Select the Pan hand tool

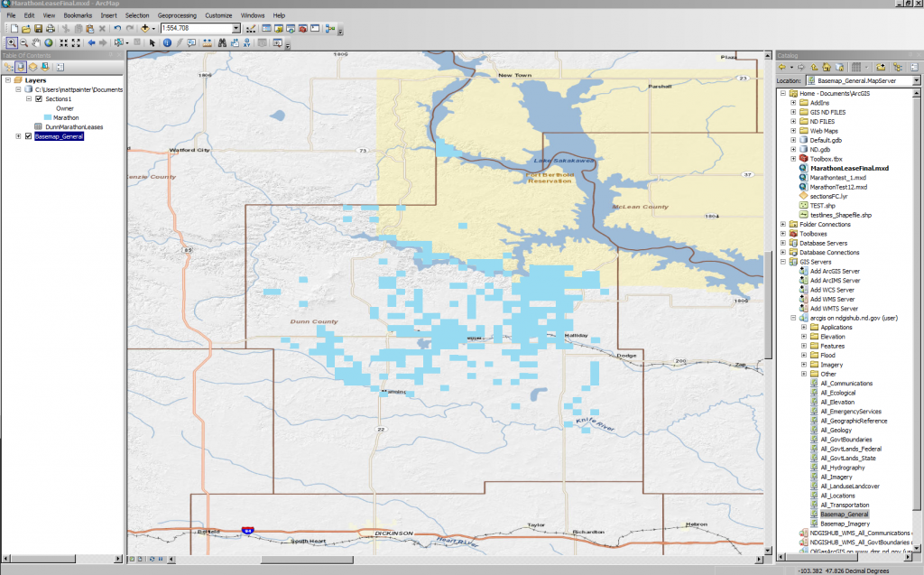(36, 42)
